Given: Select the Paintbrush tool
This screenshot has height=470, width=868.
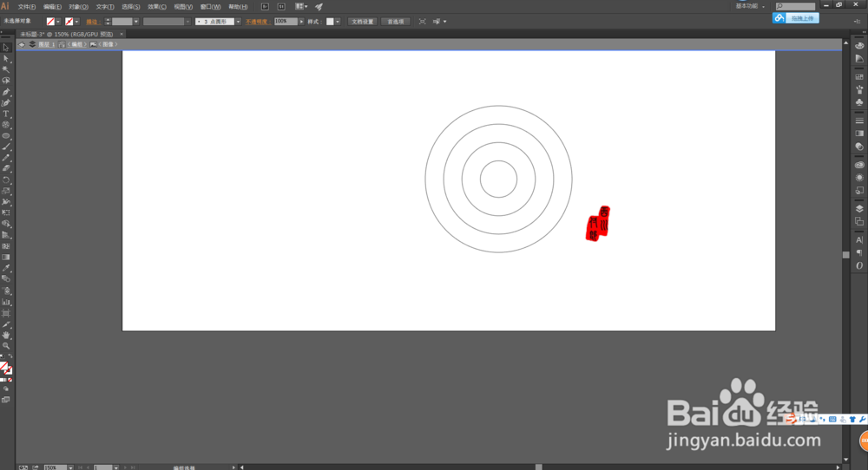Looking at the screenshot, I should (x=6, y=147).
